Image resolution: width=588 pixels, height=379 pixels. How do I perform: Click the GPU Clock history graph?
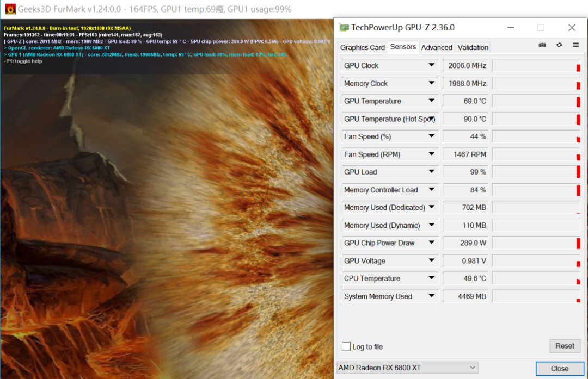coord(536,66)
